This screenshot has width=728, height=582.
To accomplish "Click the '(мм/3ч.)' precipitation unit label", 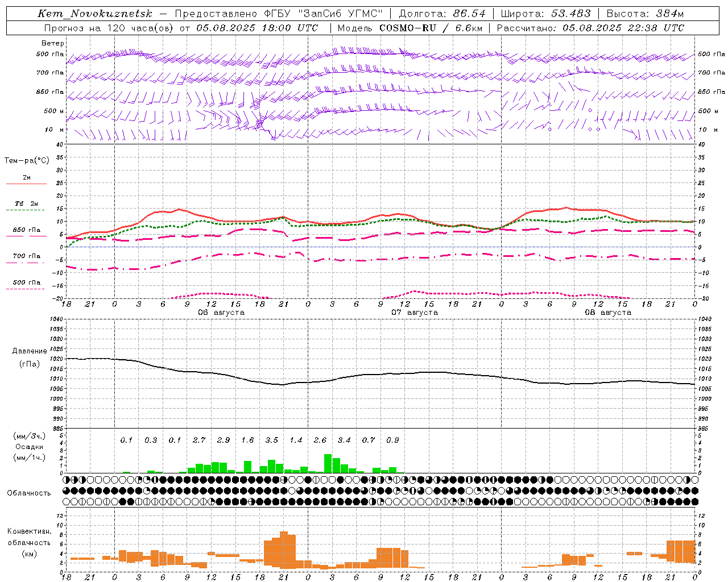I will (30, 436).
